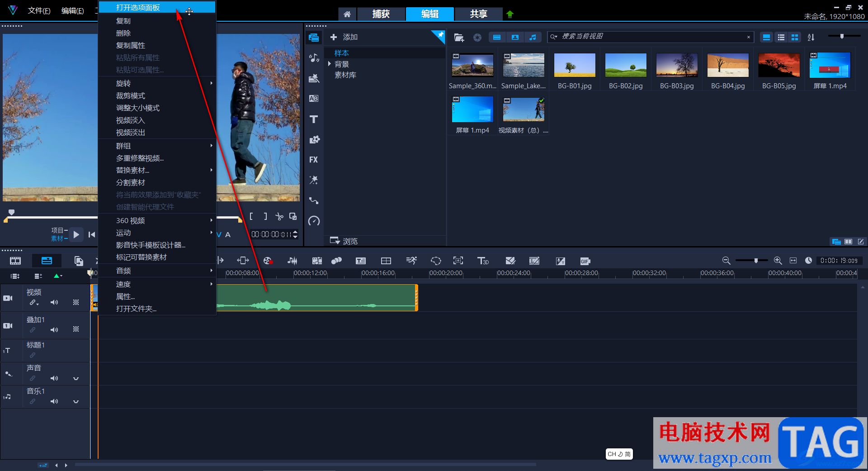Select 删除 in the context menu

point(157,33)
